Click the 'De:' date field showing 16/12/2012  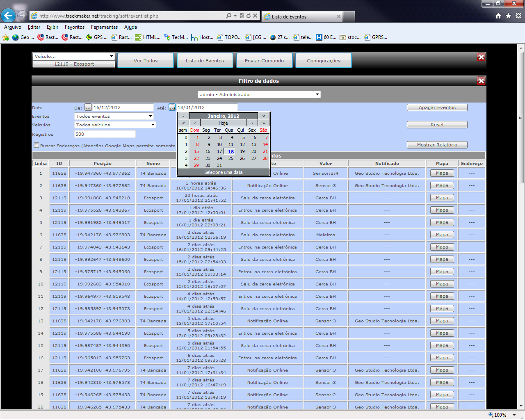(x=123, y=107)
